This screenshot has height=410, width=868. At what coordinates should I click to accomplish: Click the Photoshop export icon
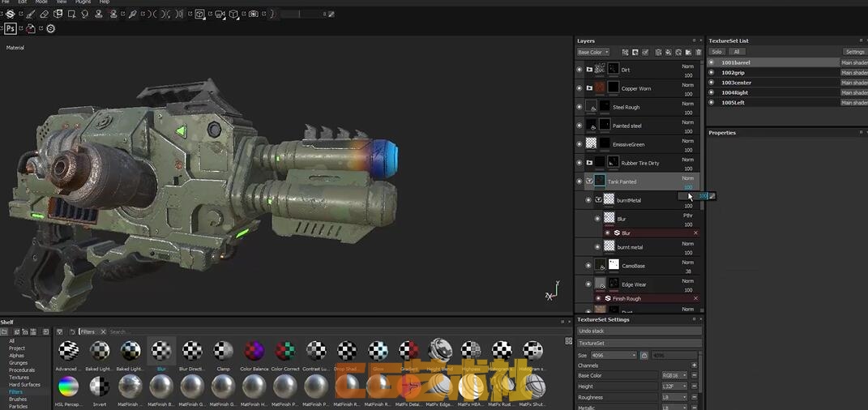pos(10,28)
